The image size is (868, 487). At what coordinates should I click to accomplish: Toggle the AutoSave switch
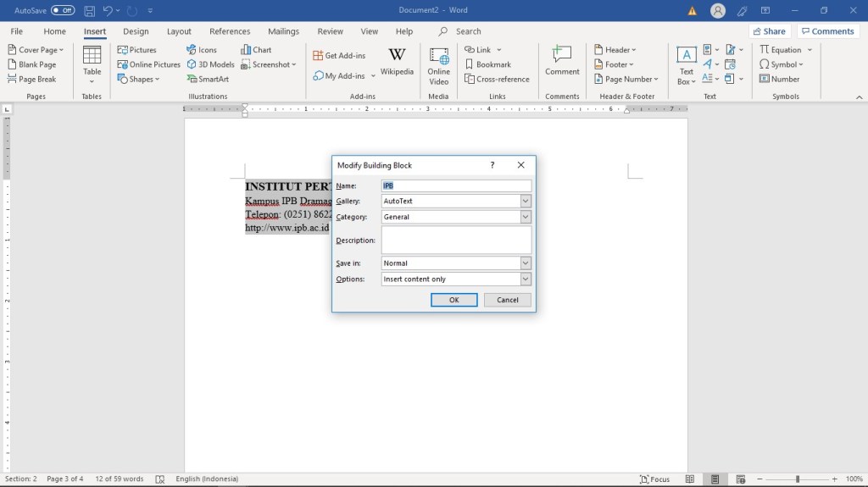(x=63, y=10)
